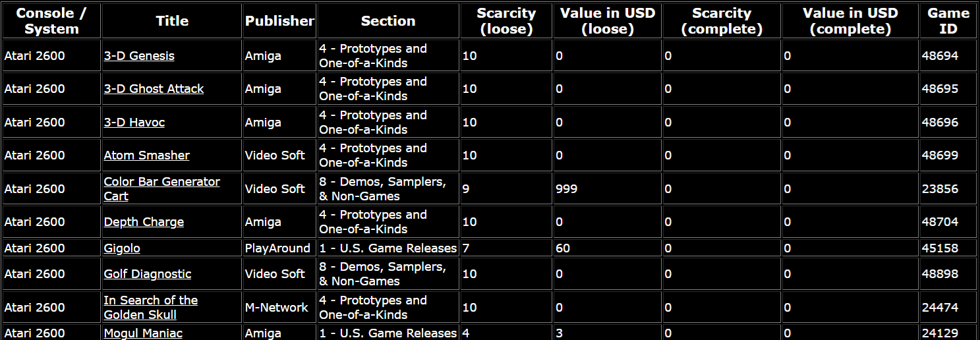Select the Atom Smasher link
980x340 pixels.
click(146, 156)
